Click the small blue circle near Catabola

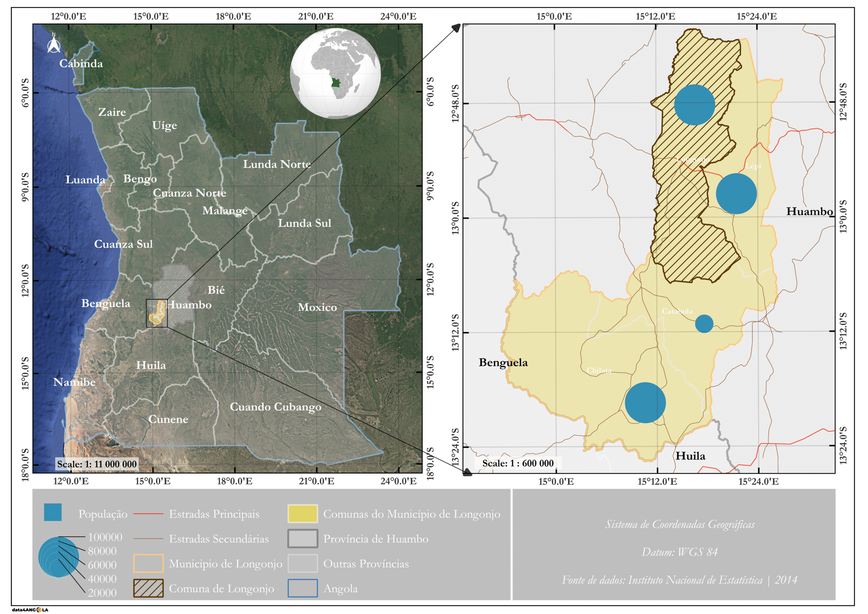[704, 324]
